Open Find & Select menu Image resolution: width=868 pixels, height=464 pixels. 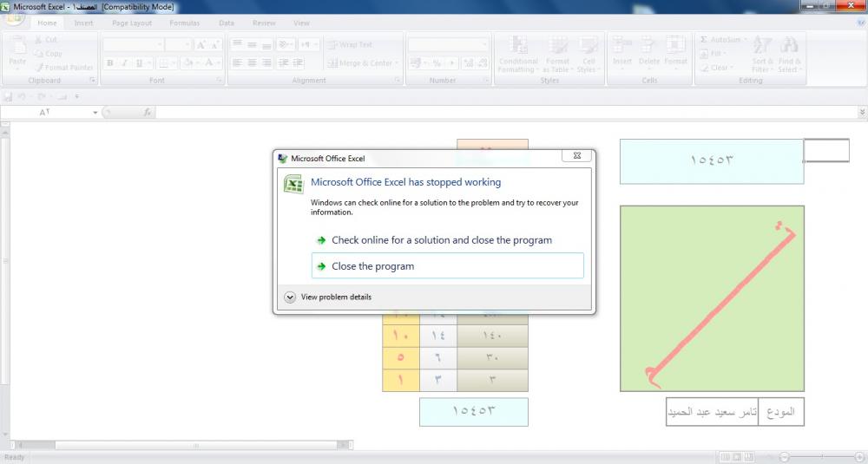(789, 54)
